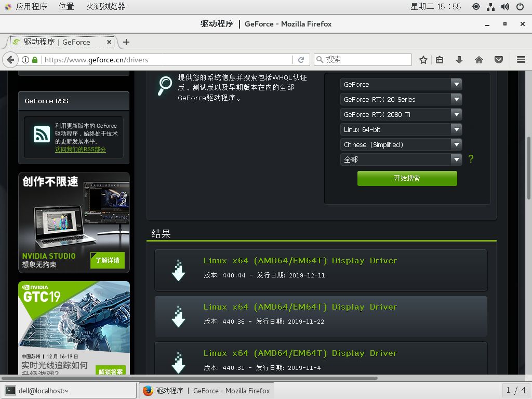This screenshot has height=399, width=532.
Task: Open the downloads arrow icon in toolbar
Action: click(x=459, y=60)
